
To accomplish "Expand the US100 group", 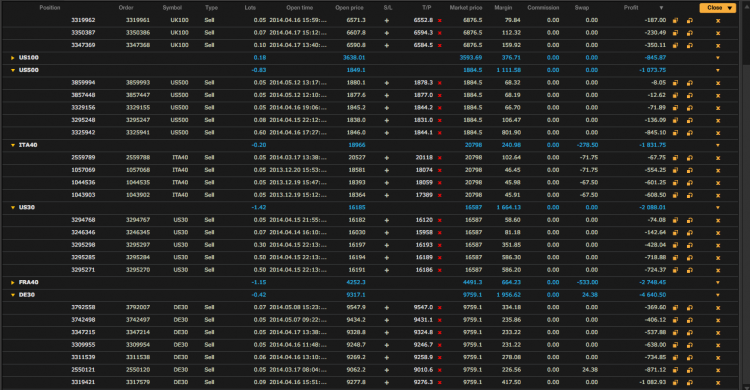I will 12,58.
